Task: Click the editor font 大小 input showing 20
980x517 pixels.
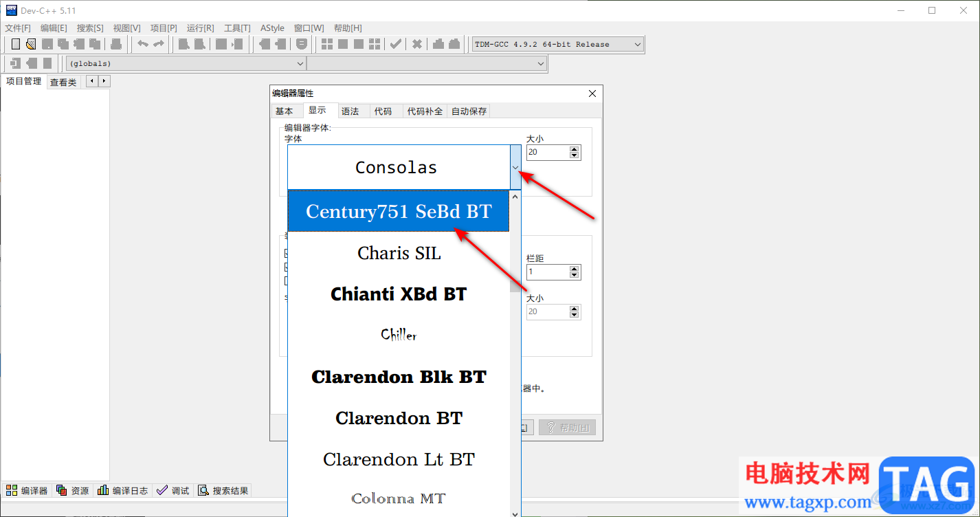Action: (548, 153)
